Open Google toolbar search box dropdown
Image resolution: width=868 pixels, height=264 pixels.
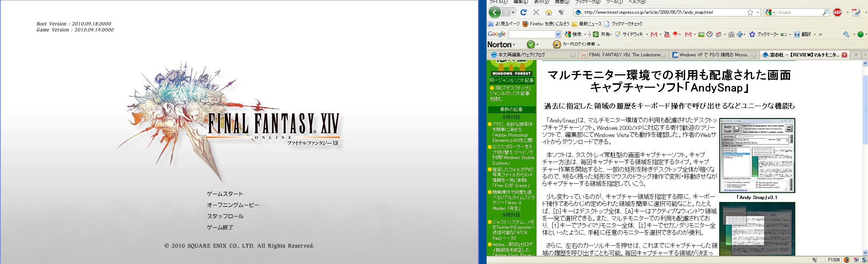558,34
